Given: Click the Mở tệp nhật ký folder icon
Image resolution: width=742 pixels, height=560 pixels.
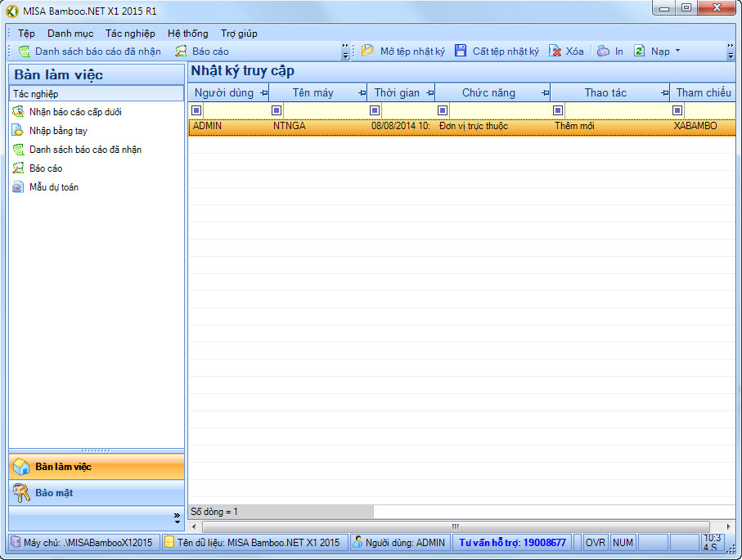Looking at the screenshot, I should (367, 51).
